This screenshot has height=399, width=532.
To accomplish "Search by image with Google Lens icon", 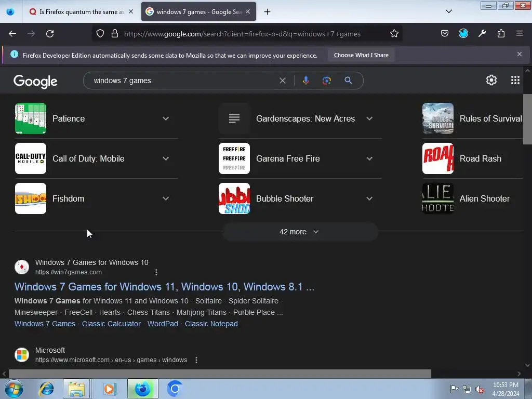I will tap(326, 81).
